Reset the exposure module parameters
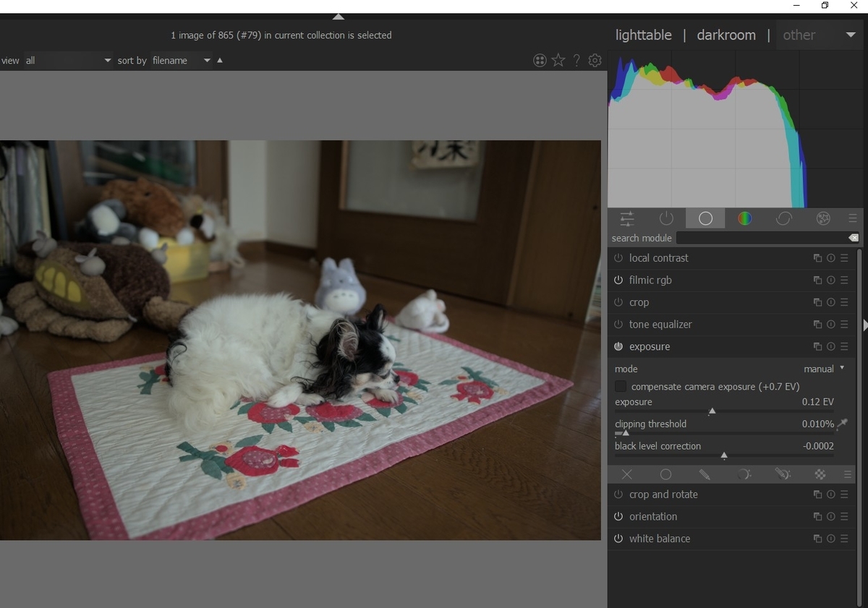868x608 pixels. pos(831,347)
